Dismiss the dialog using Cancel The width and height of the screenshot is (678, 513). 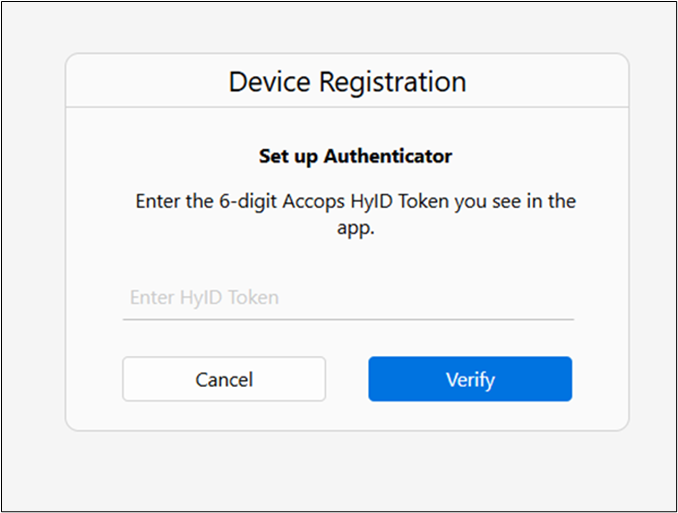point(224,379)
